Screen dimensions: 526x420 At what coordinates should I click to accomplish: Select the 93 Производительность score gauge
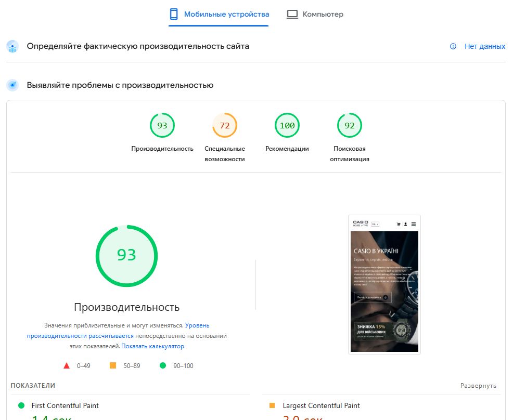(162, 125)
